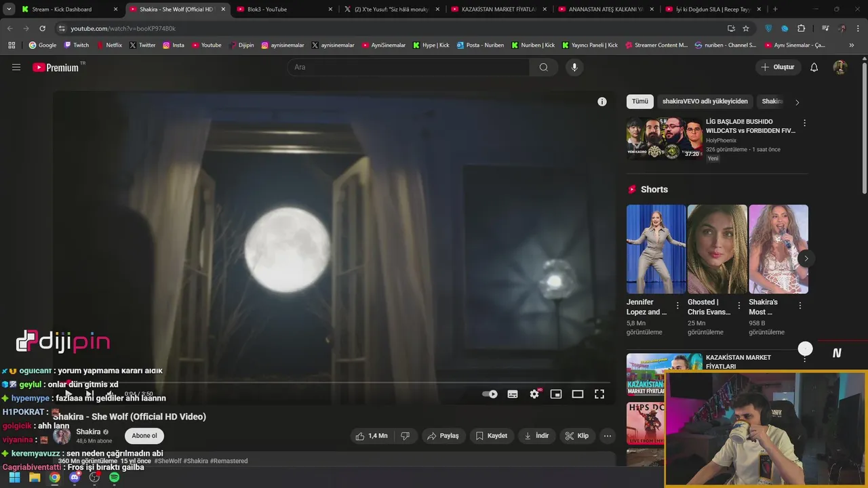Enter fullscreen mode
The width and height of the screenshot is (868, 488).
pyautogui.click(x=599, y=394)
